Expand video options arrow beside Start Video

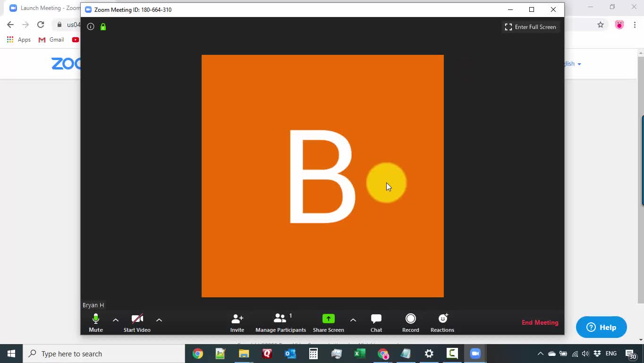(159, 320)
